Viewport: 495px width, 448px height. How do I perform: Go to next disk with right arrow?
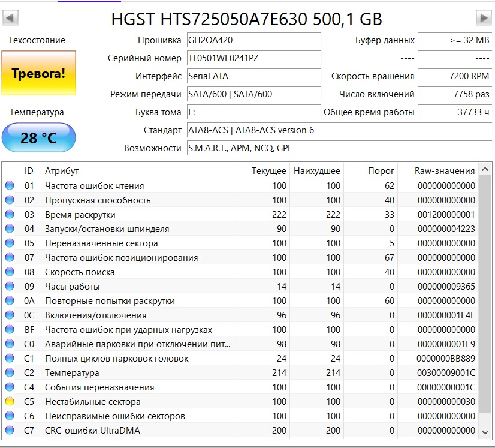pos(483,18)
